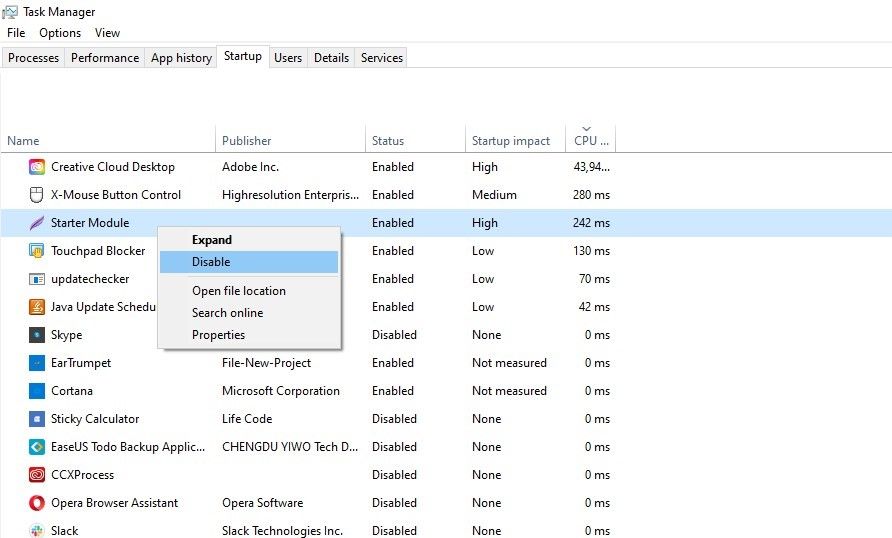Screen dimensions: 892x538
Task: Switch to the Performance tab
Action: [x=105, y=58]
